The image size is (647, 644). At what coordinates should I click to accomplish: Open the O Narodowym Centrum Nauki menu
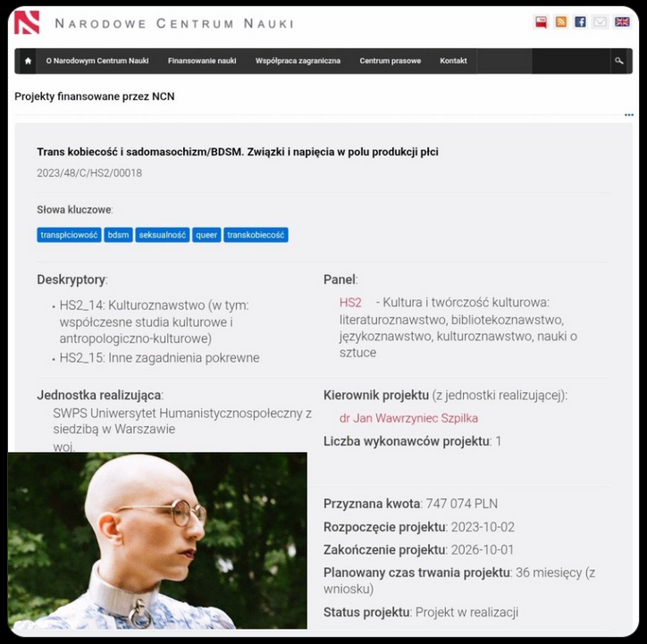tap(97, 61)
